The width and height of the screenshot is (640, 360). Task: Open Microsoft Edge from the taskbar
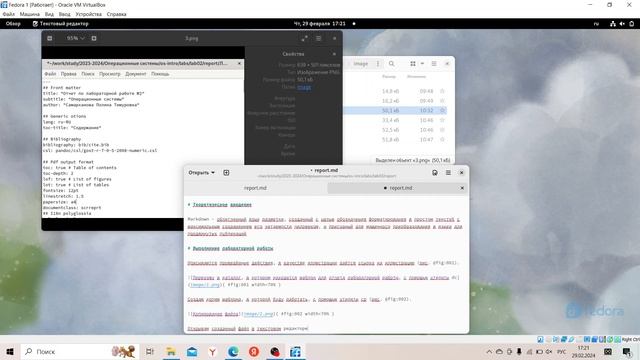coord(233,351)
